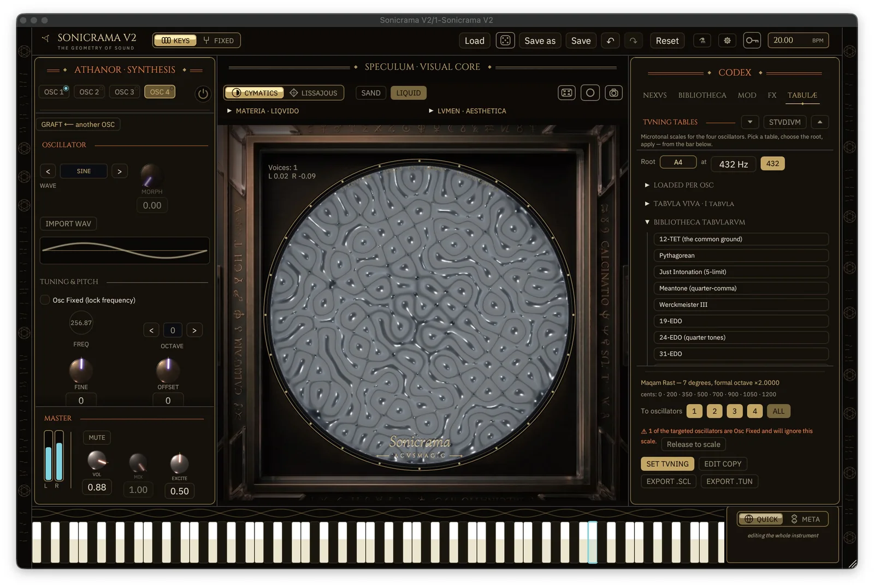Click the STVDIVM button
This screenshot has height=588, width=874.
coord(784,122)
